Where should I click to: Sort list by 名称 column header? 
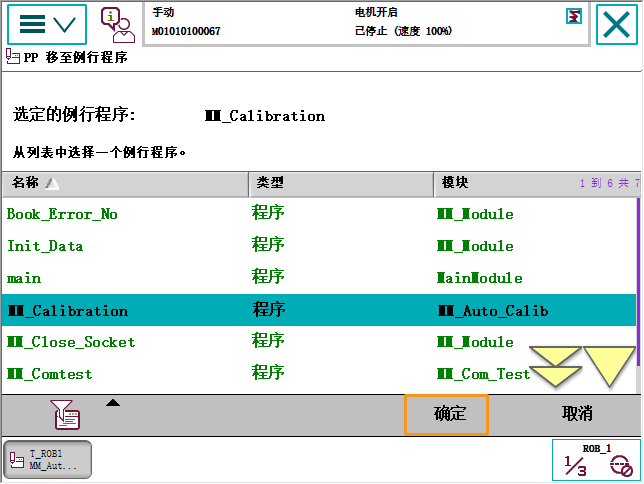125,184
